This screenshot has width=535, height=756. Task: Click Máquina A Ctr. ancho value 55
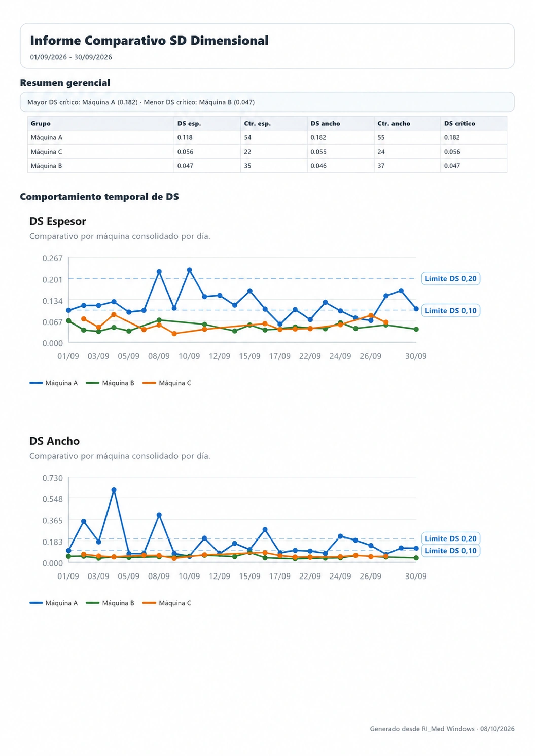pos(381,137)
